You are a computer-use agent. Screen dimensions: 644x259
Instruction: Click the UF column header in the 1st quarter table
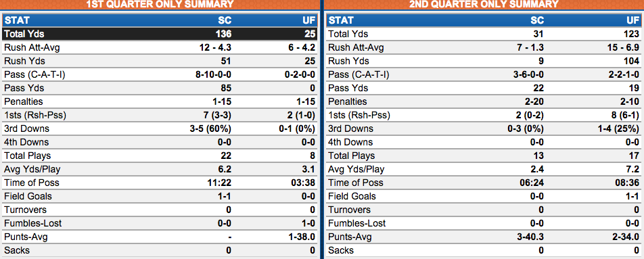[x=309, y=20]
